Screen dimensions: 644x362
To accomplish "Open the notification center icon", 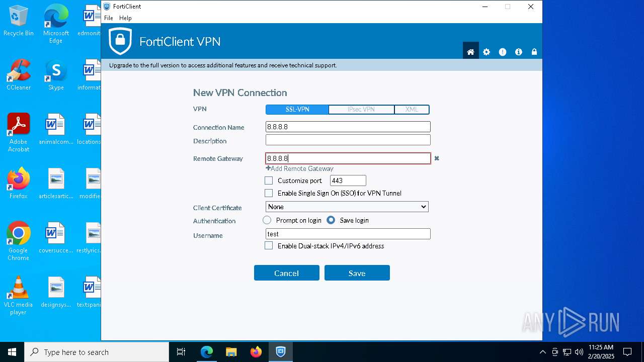I will pos(627,352).
